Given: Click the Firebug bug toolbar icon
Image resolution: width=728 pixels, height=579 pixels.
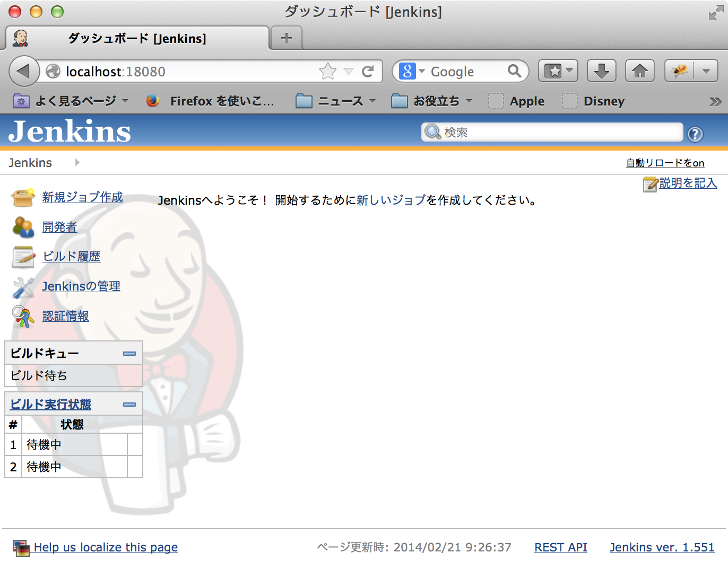Looking at the screenshot, I should tap(680, 71).
